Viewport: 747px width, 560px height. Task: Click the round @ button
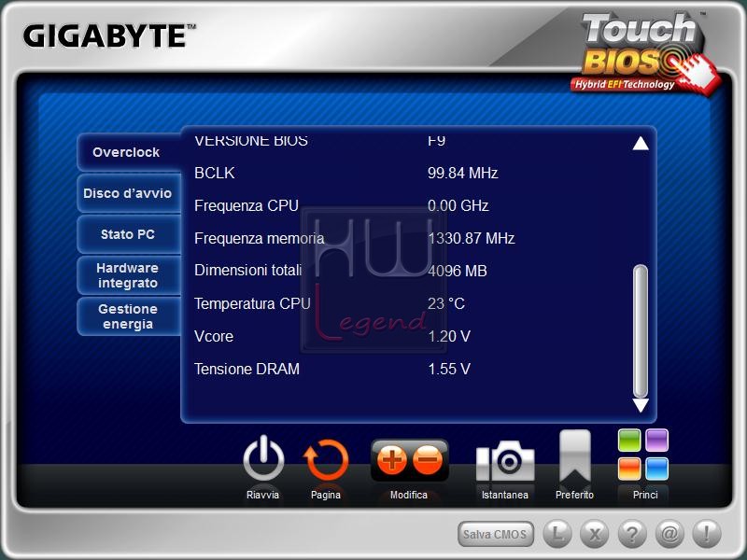coord(669,534)
